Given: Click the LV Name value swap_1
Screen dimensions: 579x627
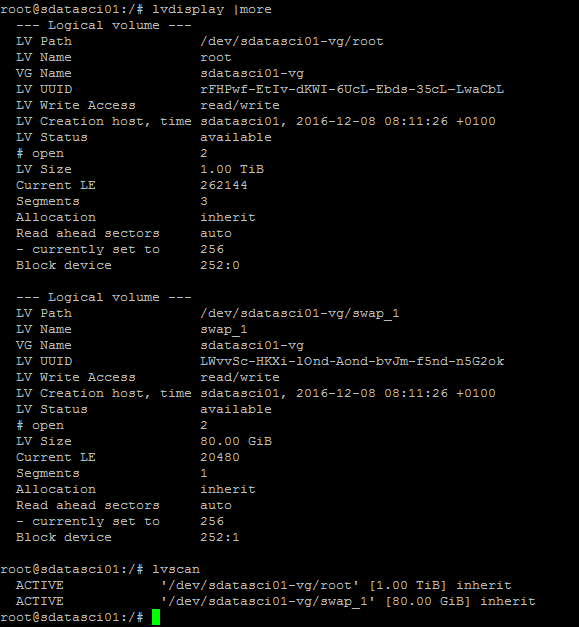Looking at the screenshot, I should point(224,329).
